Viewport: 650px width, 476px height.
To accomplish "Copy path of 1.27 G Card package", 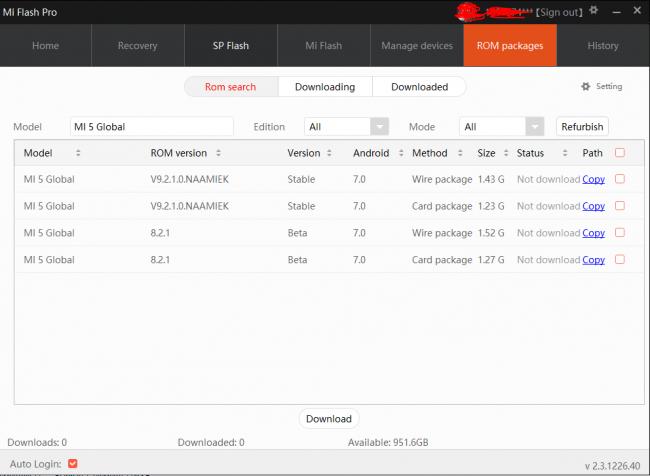I will click(x=594, y=260).
